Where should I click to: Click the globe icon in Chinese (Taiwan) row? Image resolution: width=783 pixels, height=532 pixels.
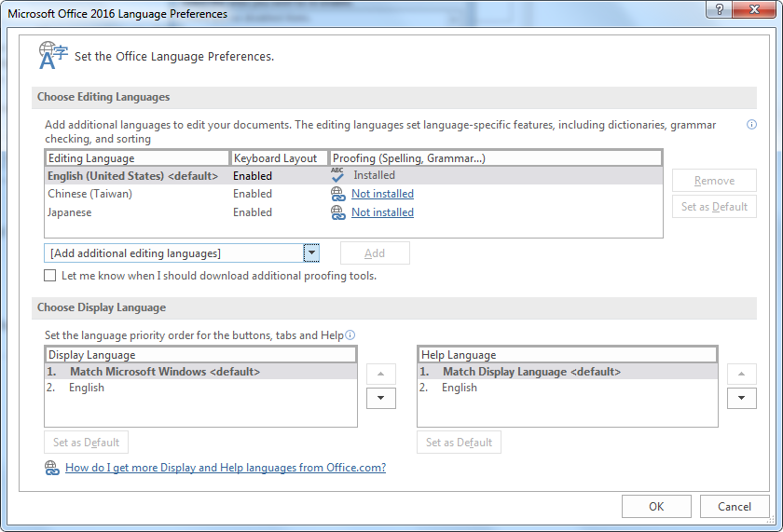(338, 194)
